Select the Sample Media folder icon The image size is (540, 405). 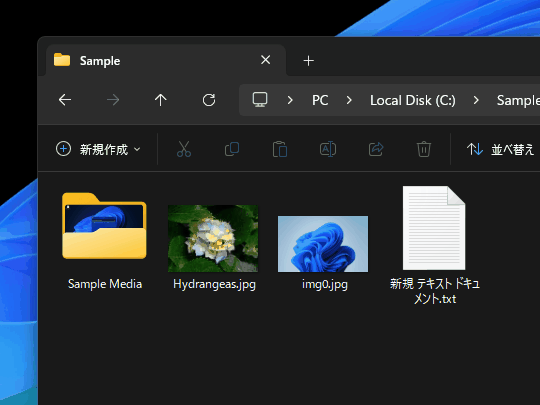[x=104, y=226]
